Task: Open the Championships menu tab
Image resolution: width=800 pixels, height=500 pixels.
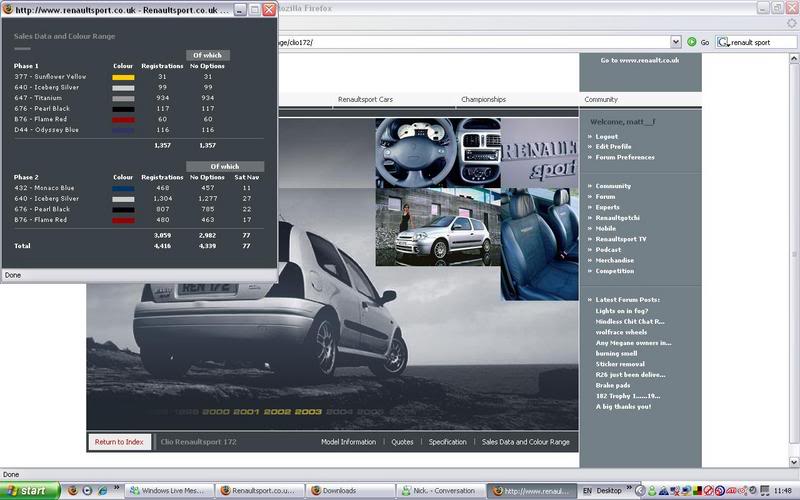Action: pyautogui.click(x=483, y=100)
